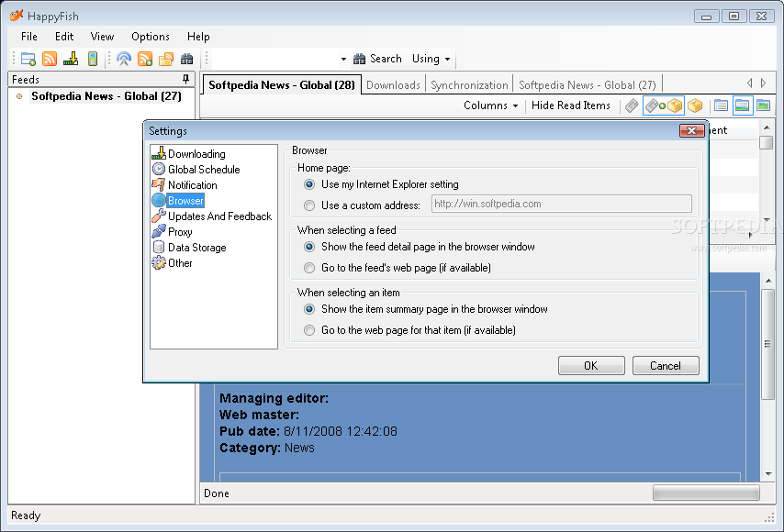Select 'Use a custom address' radio button
This screenshot has width=784, height=532.
[x=309, y=205]
